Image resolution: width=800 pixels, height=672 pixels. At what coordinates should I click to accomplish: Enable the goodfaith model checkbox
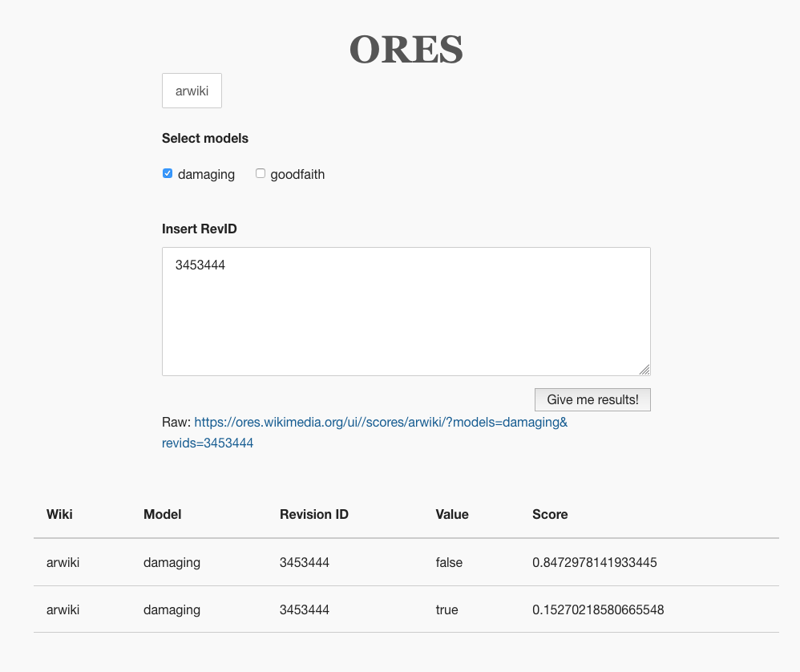click(x=261, y=173)
